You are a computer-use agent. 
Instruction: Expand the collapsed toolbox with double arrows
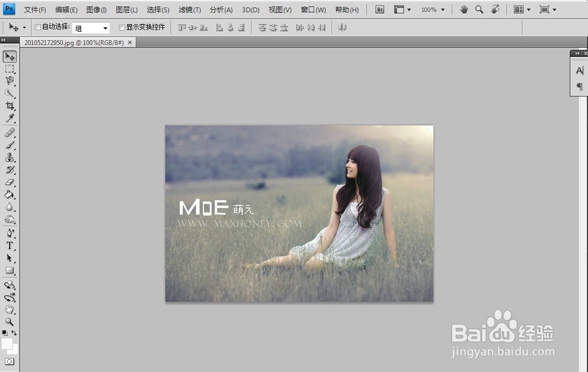click(x=4, y=40)
